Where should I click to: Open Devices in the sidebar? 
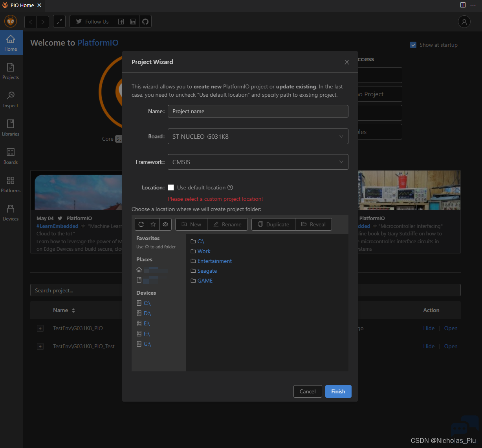(11, 212)
